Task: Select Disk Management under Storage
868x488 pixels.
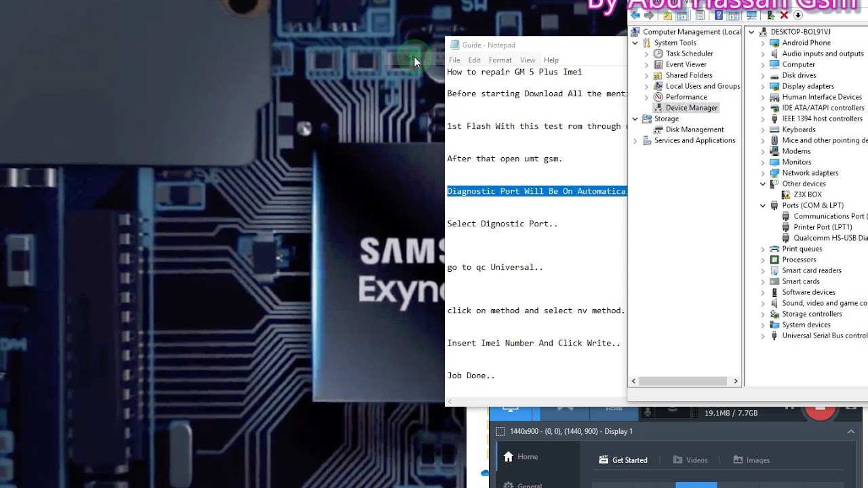Action: (x=688, y=129)
